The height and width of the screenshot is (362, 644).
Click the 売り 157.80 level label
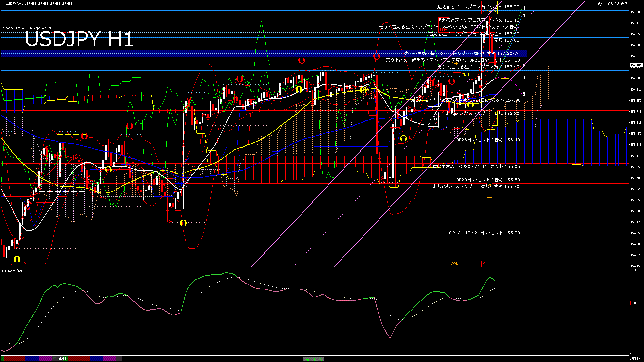tap(506, 40)
